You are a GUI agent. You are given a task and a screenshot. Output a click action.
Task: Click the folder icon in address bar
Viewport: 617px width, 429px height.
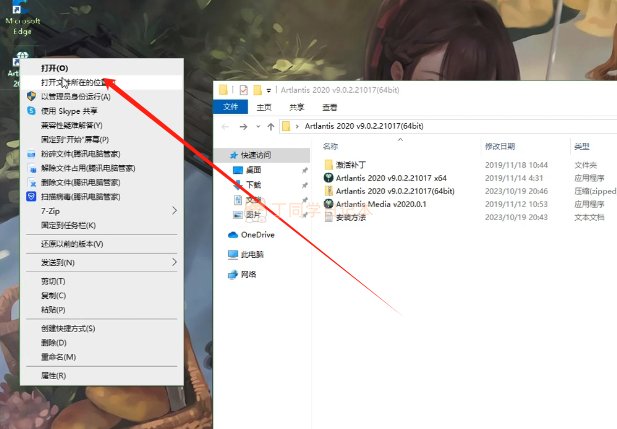pos(286,126)
